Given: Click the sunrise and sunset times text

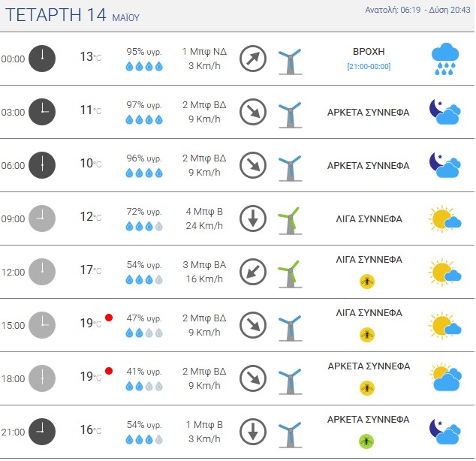Looking at the screenshot, I should pos(417,10).
